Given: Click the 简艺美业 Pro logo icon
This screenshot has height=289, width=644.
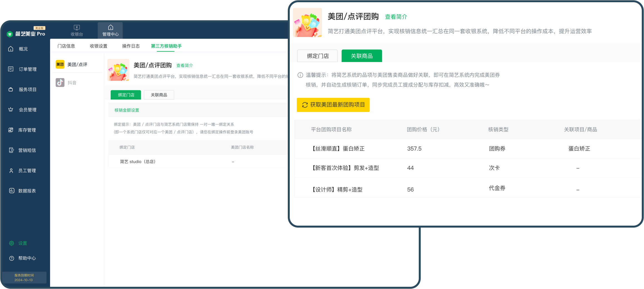Looking at the screenshot, I should (x=10, y=34).
